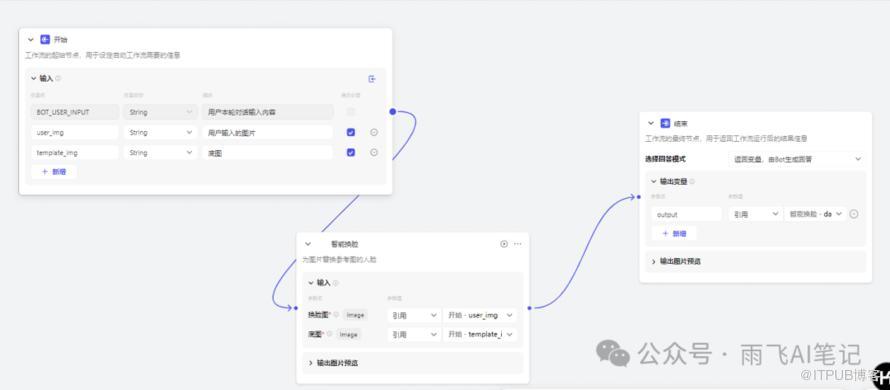Click the template_img variable name field
This screenshot has width=890, height=390.
click(74, 153)
